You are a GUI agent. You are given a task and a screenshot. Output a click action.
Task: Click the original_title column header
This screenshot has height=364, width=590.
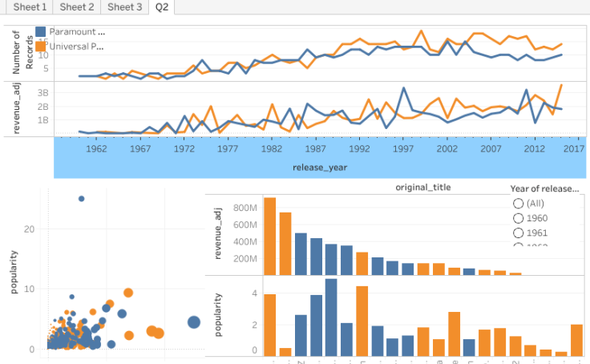(423, 188)
